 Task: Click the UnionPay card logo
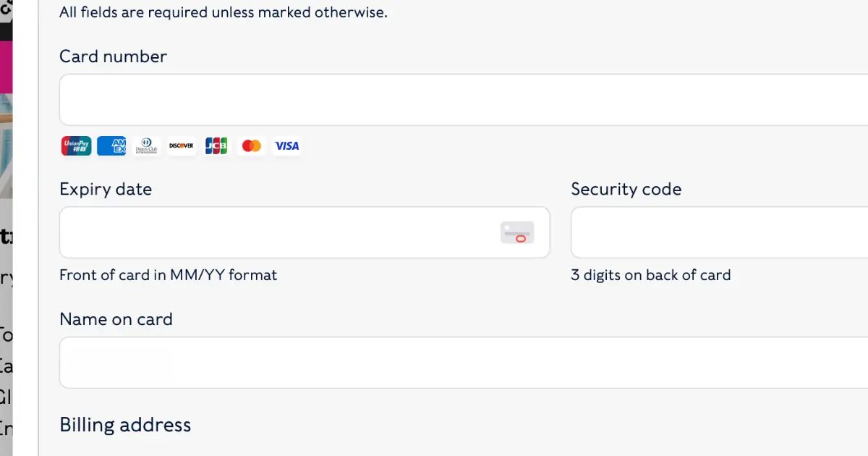point(76,145)
